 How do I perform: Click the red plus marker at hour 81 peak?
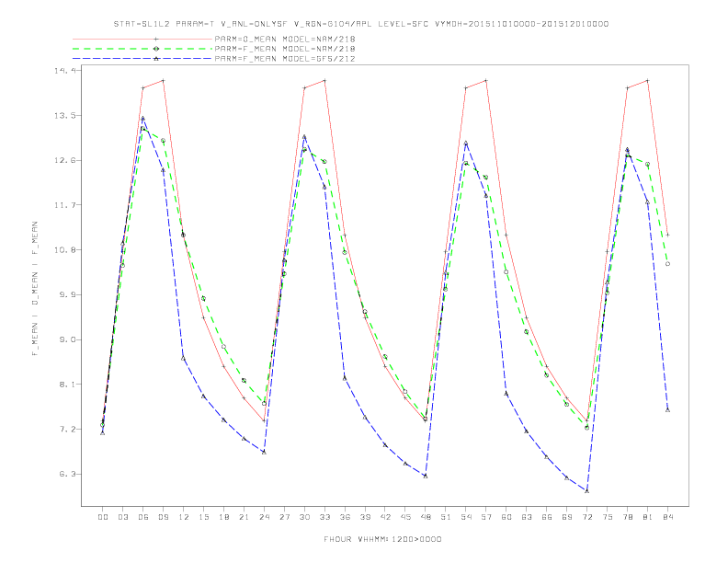pos(648,80)
